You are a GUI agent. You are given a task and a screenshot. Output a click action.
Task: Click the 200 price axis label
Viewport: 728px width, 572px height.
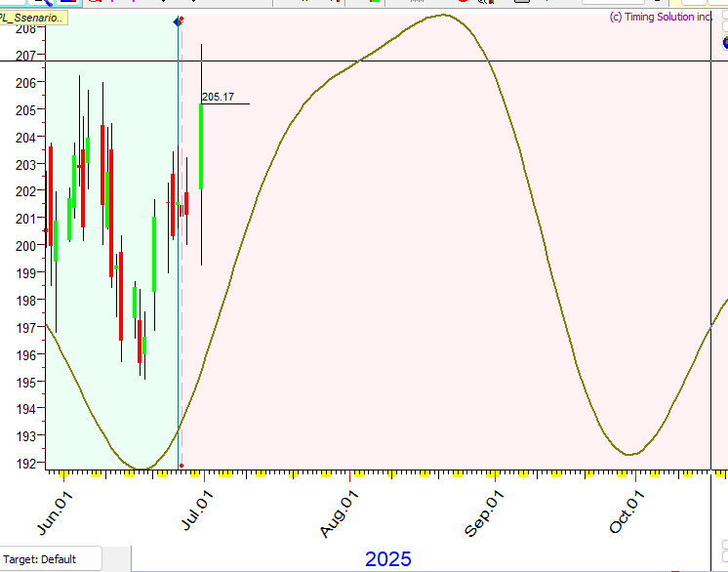[x=26, y=246]
